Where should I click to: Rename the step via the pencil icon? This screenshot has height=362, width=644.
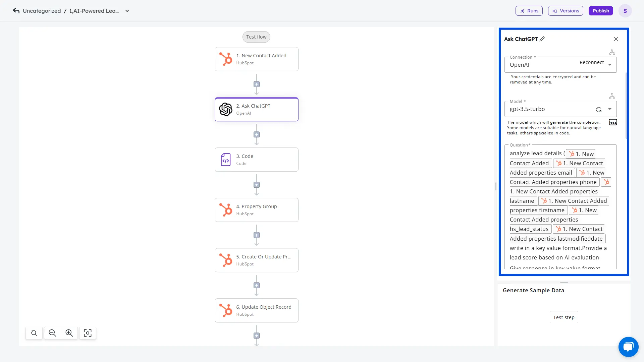542,39
